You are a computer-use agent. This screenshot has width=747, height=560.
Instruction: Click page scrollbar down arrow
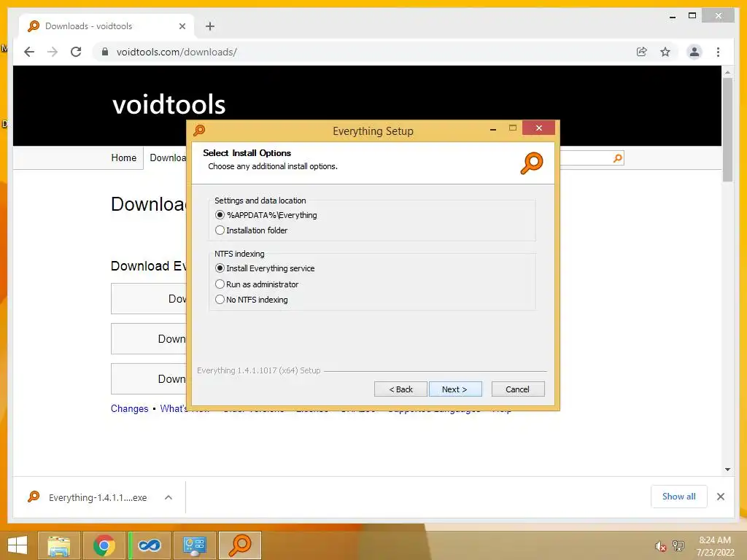(727, 470)
